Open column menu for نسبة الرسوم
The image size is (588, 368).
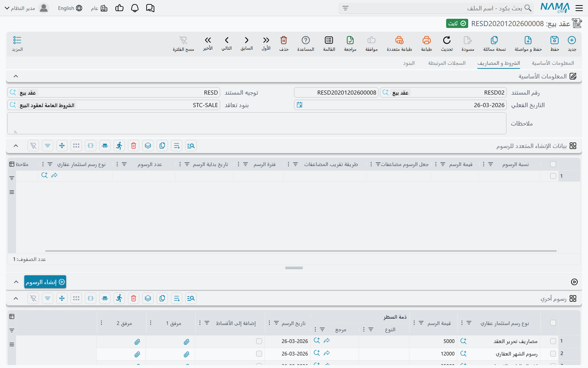tap(483, 164)
